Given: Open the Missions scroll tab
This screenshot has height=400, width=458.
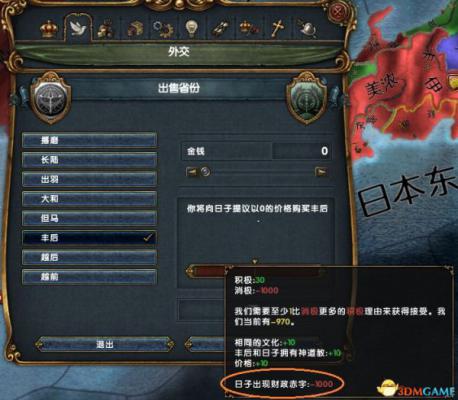Looking at the screenshot, I should click(x=220, y=29).
